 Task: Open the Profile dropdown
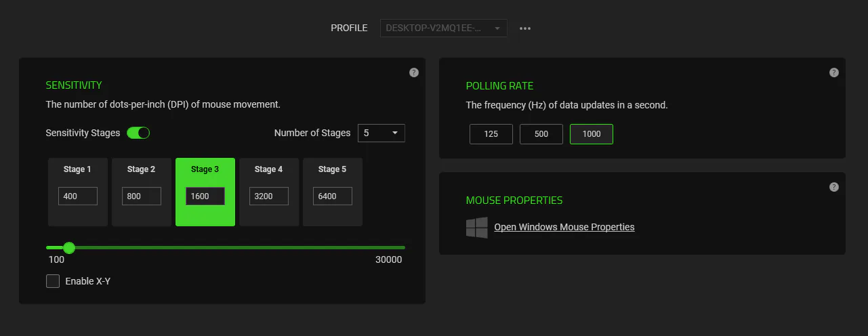444,28
